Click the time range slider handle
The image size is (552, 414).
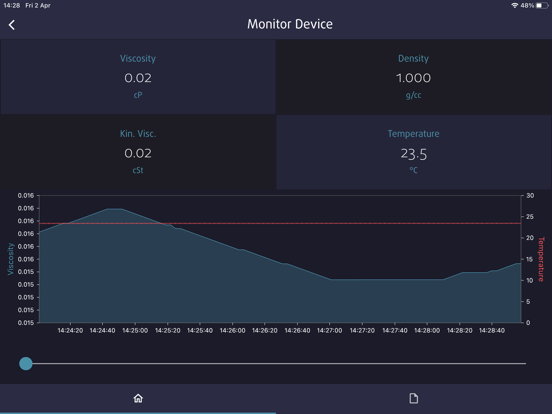26,363
